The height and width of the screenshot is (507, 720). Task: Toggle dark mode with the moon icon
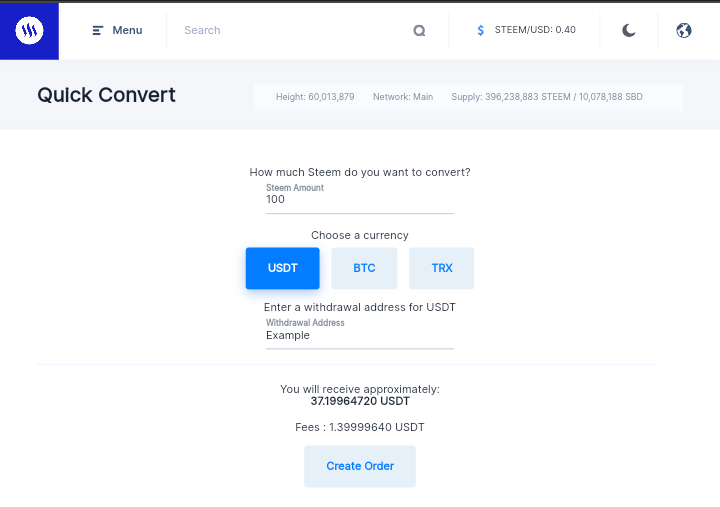[x=629, y=30]
